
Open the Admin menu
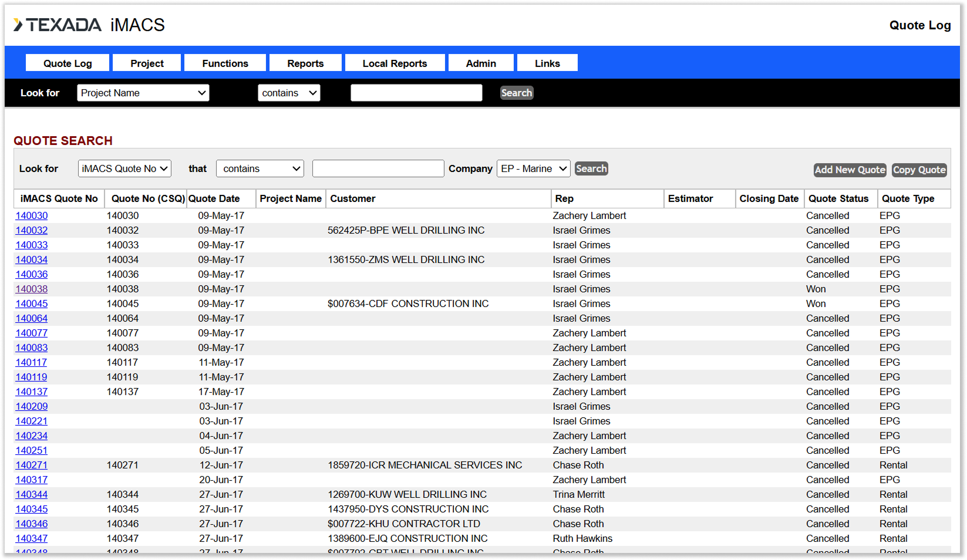pyautogui.click(x=481, y=63)
